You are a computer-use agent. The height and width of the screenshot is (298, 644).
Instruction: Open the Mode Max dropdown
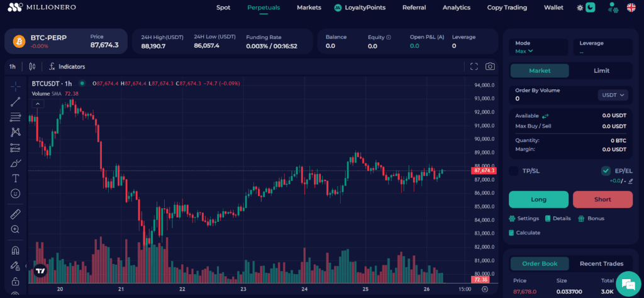524,51
